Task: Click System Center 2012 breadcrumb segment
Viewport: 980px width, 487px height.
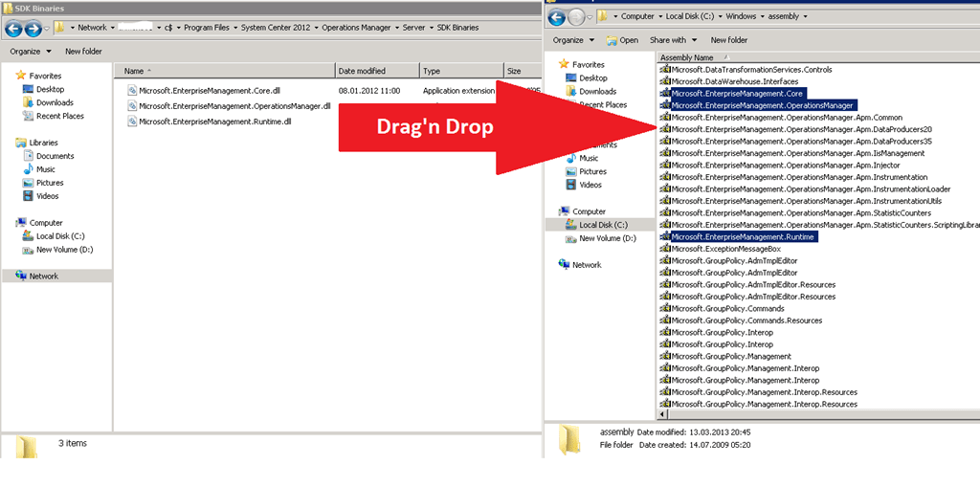Action: coord(276,28)
